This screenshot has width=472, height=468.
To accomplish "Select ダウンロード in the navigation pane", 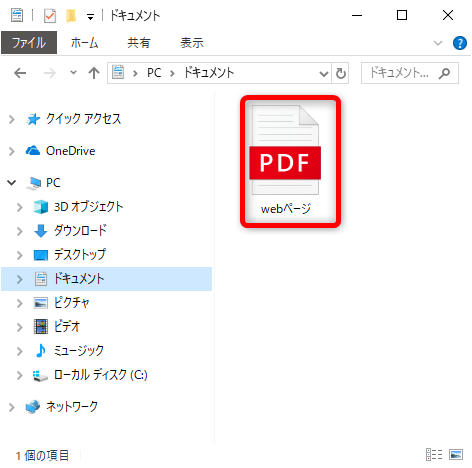I will (x=80, y=231).
